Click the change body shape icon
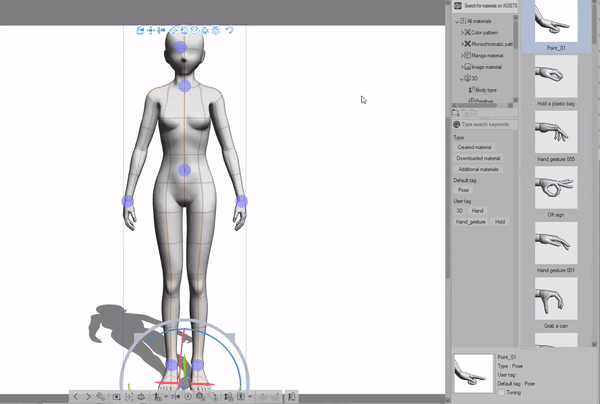This screenshot has width=600, height=404. (x=228, y=397)
